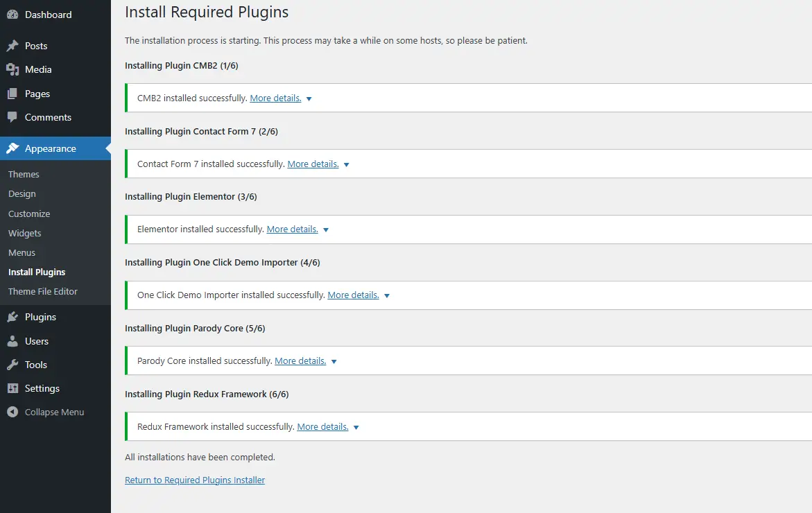Click the Users person icon

pyautogui.click(x=12, y=341)
